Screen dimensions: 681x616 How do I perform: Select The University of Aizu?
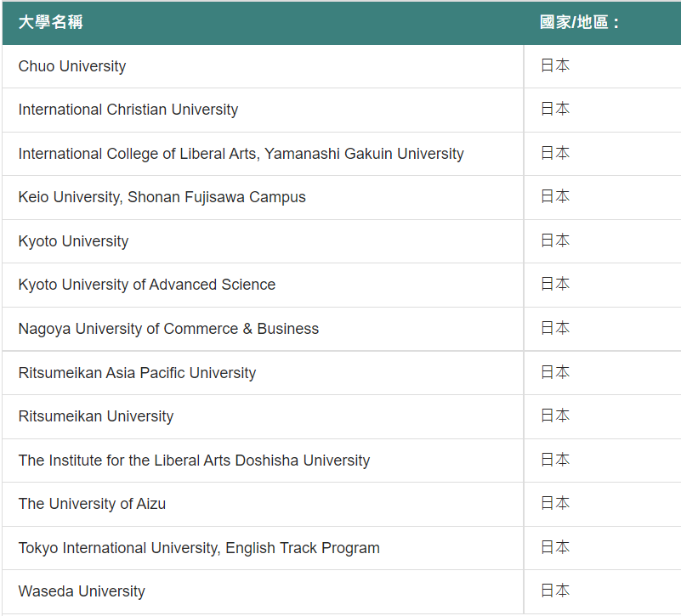click(x=92, y=504)
